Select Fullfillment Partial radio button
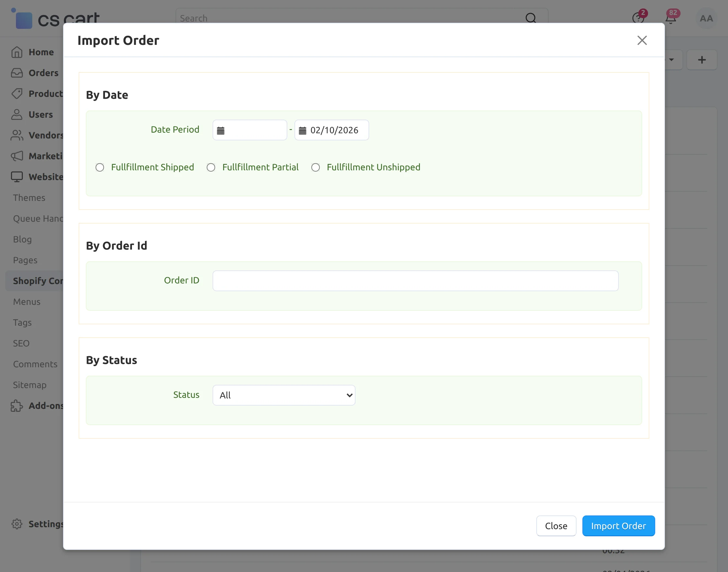This screenshot has width=728, height=572. click(x=211, y=167)
